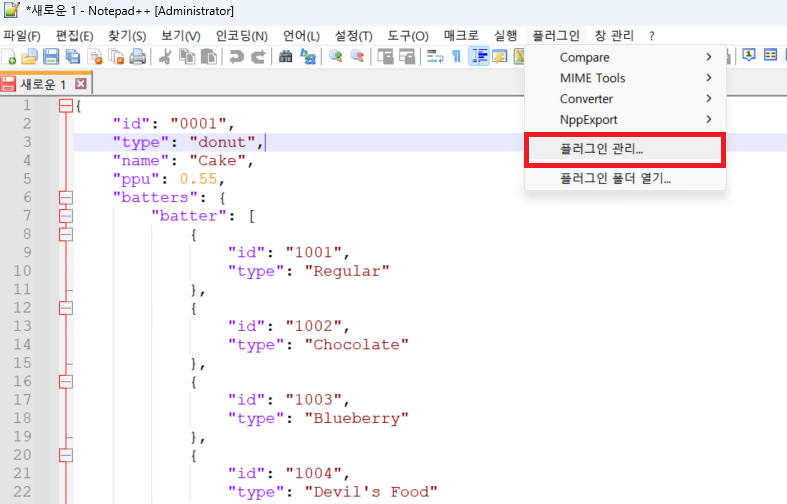Collapse the "batters" fold on line 6
Image resolution: width=787 pixels, height=504 pixels.
click(x=66, y=197)
